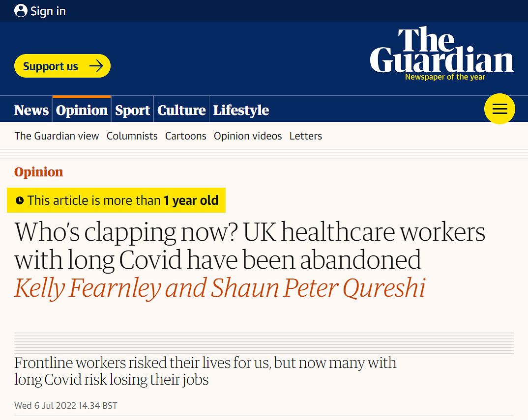Select the Opinion navigation tab
The height and width of the screenshot is (420, 528).
click(x=82, y=110)
